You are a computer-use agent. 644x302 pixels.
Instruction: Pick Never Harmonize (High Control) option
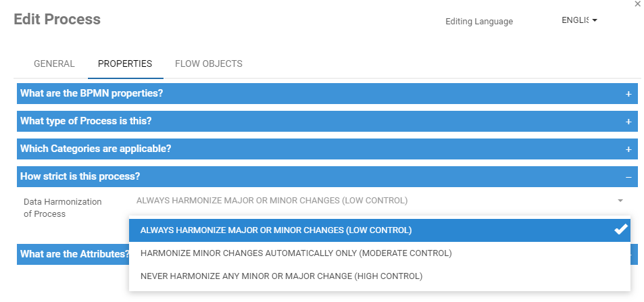pyautogui.click(x=281, y=276)
